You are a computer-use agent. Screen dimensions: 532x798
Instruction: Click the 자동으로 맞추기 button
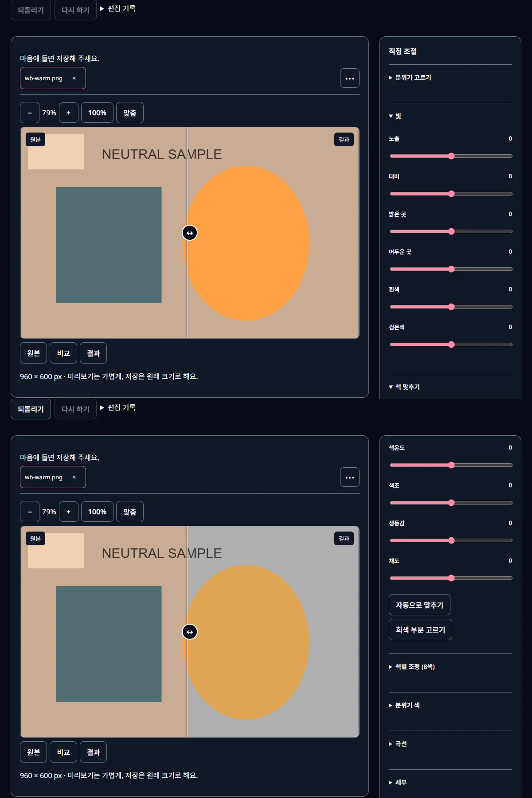(x=419, y=605)
